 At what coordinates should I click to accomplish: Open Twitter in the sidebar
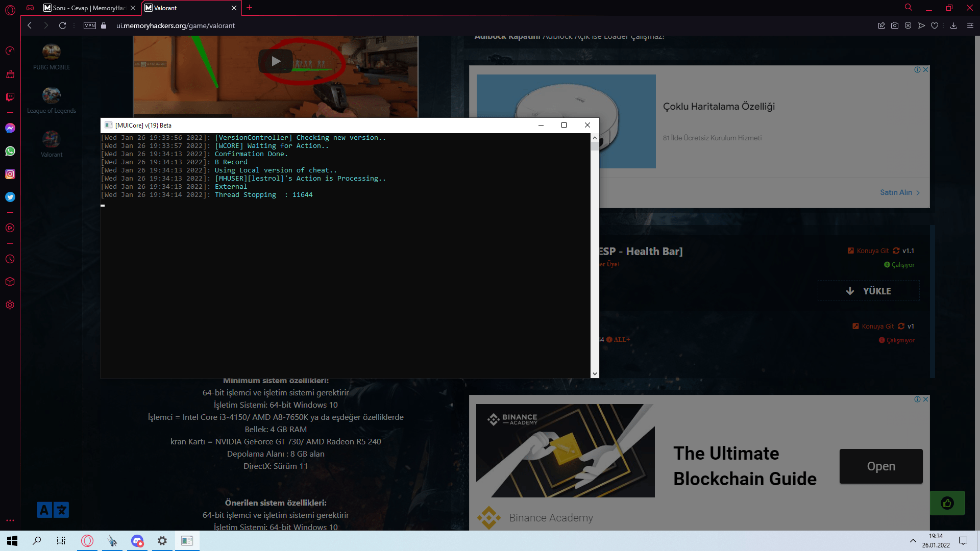pyautogui.click(x=10, y=197)
